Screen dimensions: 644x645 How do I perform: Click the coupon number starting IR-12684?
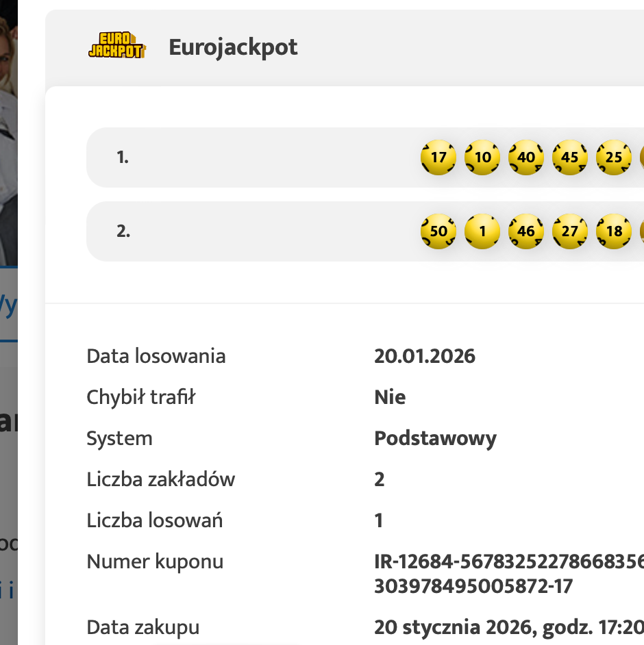(508, 562)
